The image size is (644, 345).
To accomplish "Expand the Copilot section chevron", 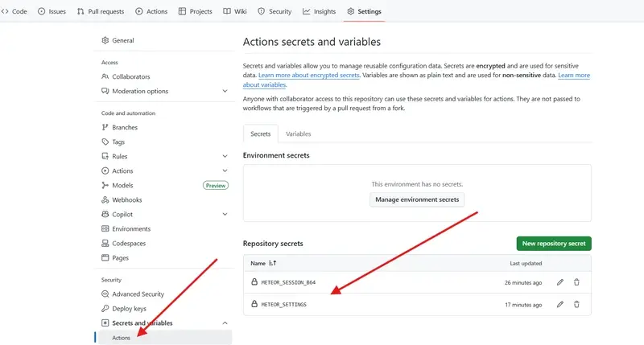I will click(225, 214).
